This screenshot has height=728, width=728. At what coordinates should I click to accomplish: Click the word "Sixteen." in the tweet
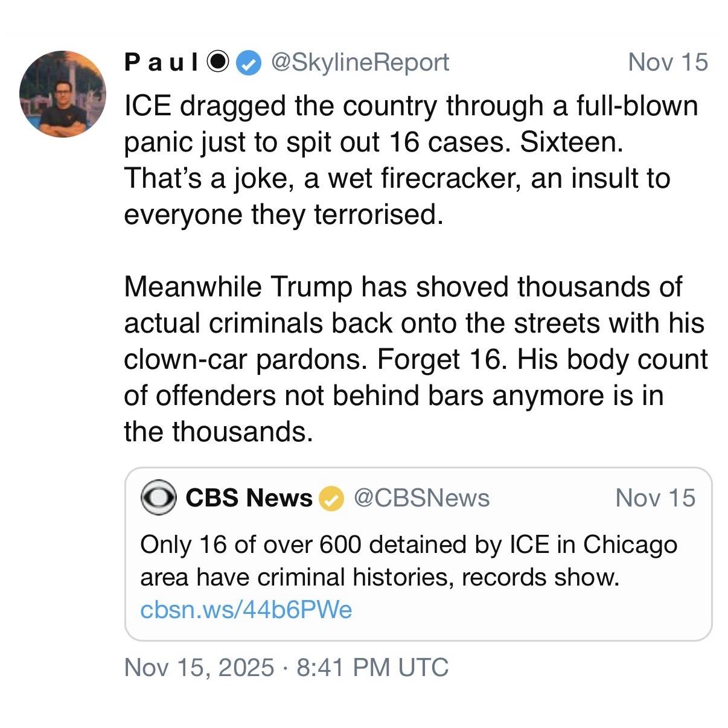coord(570,142)
